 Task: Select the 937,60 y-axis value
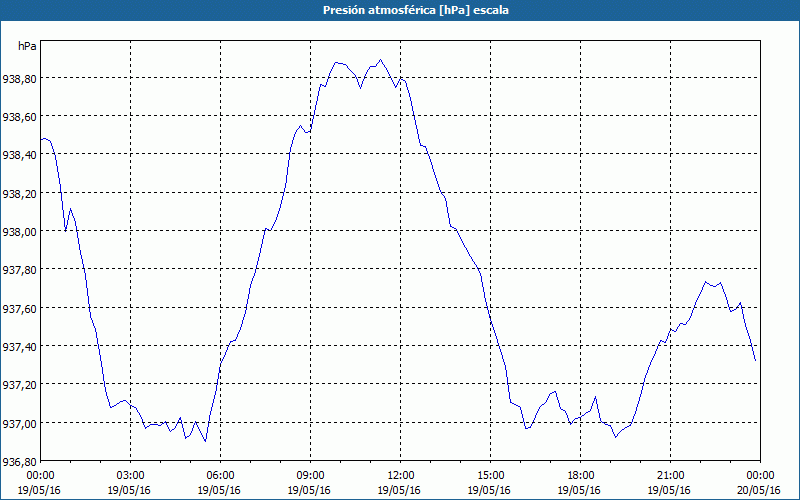pos(19,309)
